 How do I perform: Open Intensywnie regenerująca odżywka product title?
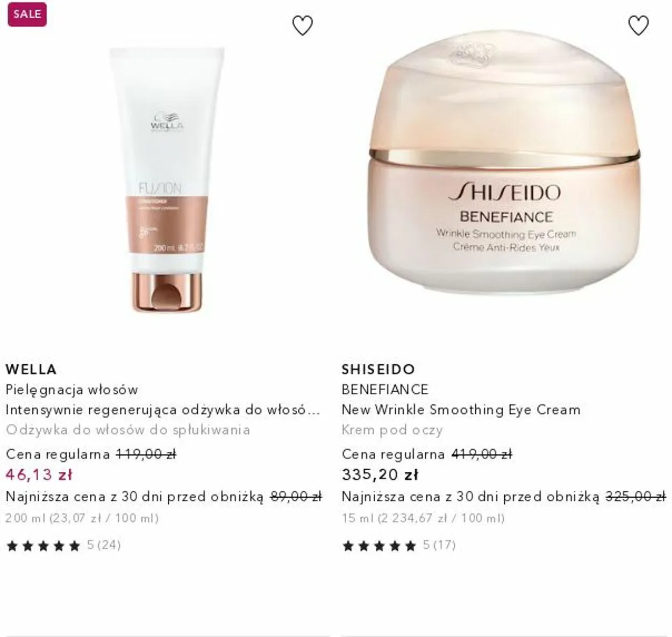tap(163, 410)
